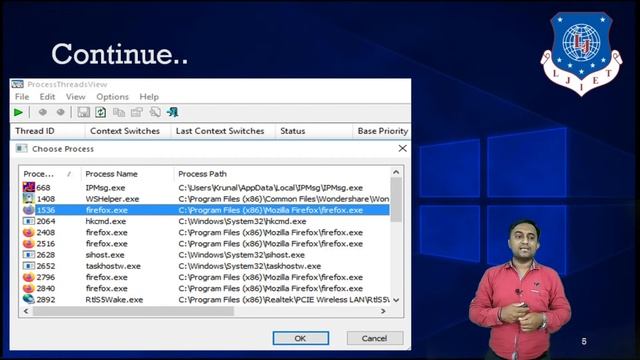
Task: Open the View menu
Action: [x=76, y=97]
